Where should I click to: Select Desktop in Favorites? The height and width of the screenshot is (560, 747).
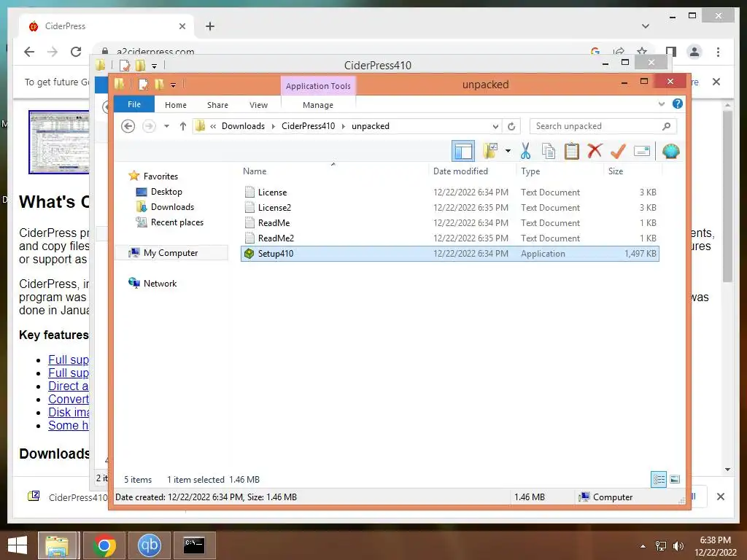click(x=166, y=192)
